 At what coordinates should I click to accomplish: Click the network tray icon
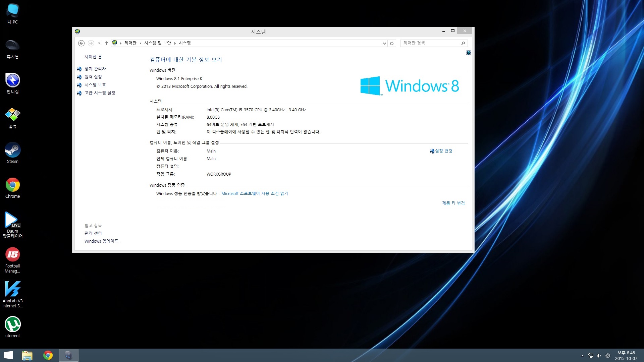(591, 356)
